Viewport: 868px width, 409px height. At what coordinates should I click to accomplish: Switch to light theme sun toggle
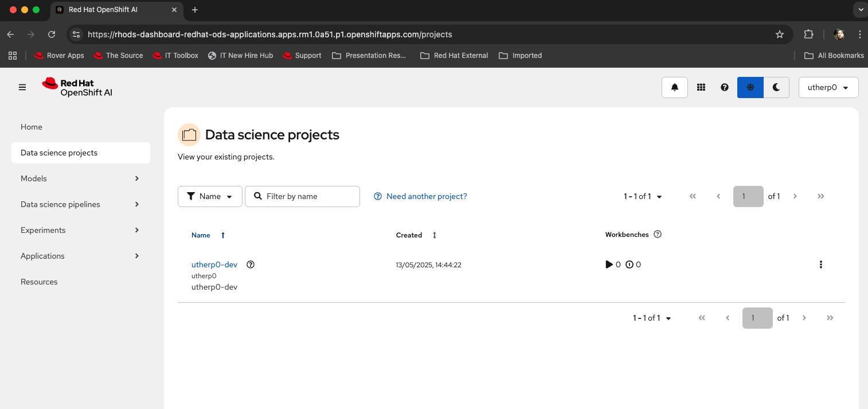coord(750,87)
